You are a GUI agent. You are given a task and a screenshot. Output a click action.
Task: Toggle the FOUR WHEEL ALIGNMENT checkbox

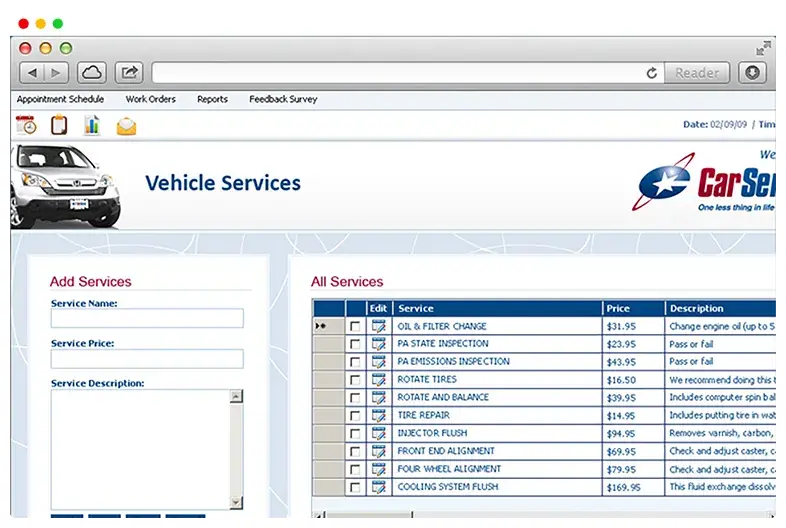coord(355,469)
